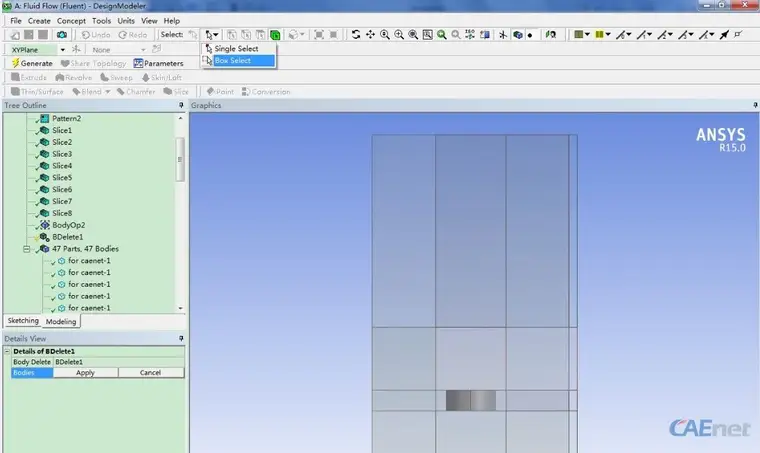Enable the point selection filter

coord(232,34)
